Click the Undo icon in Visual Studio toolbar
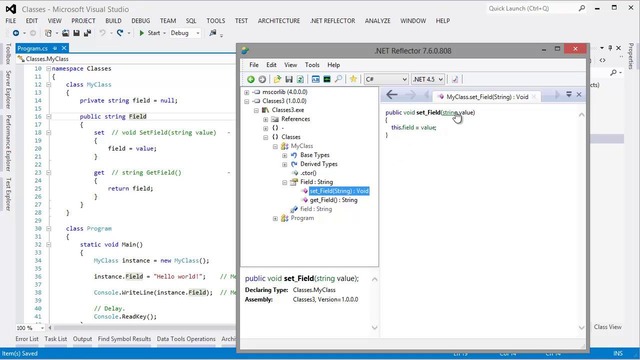The width and height of the screenshot is (640, 360). 102,33
